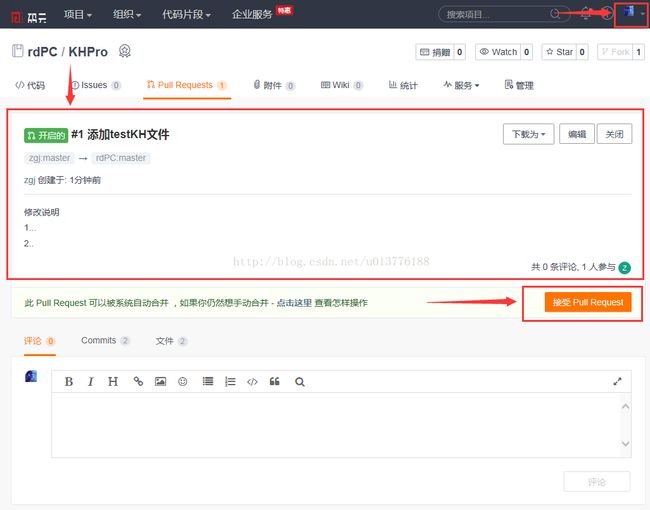Open the 管理 tab
The width and height of the screenshot is (650, 510).
pos(519,85)
